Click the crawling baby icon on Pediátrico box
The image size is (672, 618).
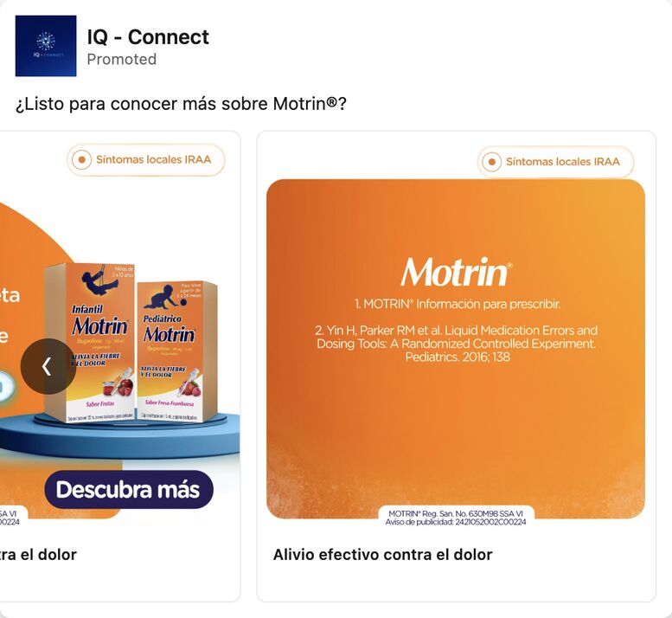coord(165,297)
